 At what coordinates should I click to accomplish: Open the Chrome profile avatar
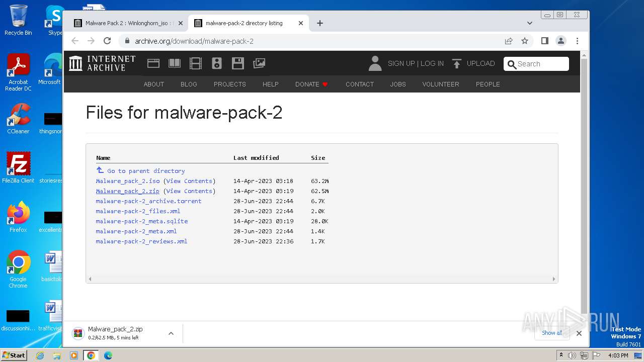pyautogui.click(x=561, y=41)
